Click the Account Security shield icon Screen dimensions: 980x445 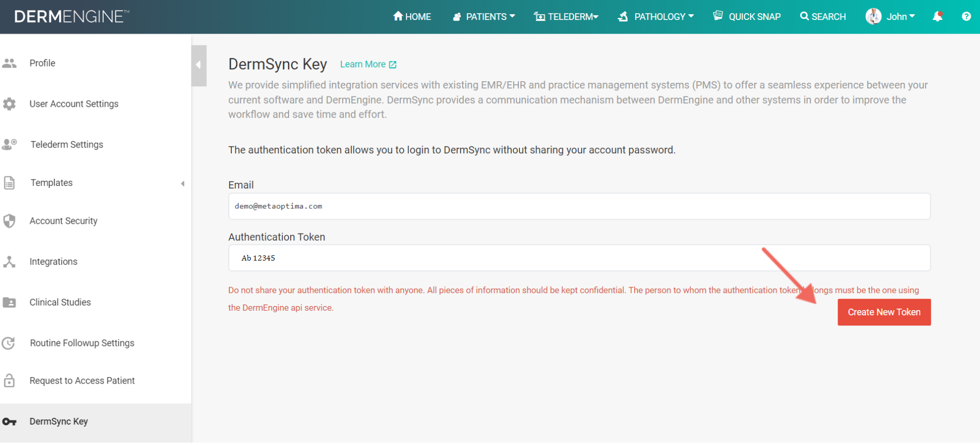9,221
